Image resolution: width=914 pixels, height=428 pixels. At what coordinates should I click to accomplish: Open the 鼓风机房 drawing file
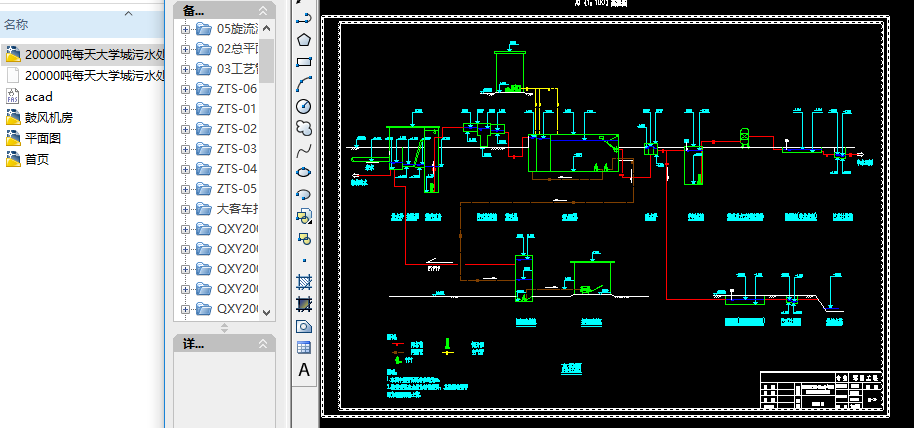tap(48, 117)
